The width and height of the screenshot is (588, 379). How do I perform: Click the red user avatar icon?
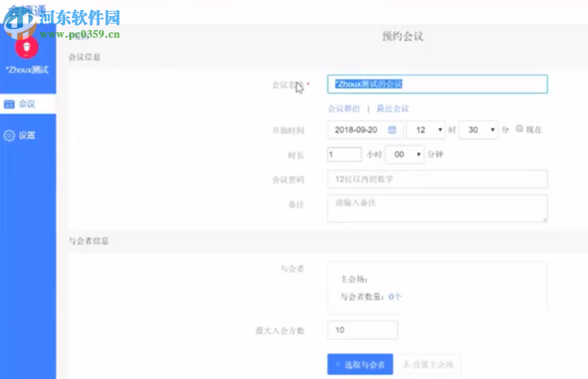27,47
